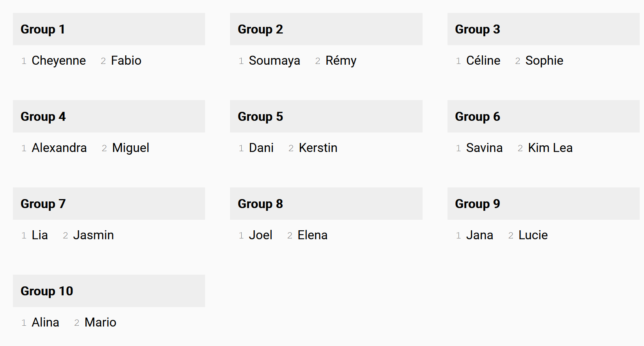This screenshot has width=644, height=346.
Task: Open the Group 2 header
Action: [326, 29]
